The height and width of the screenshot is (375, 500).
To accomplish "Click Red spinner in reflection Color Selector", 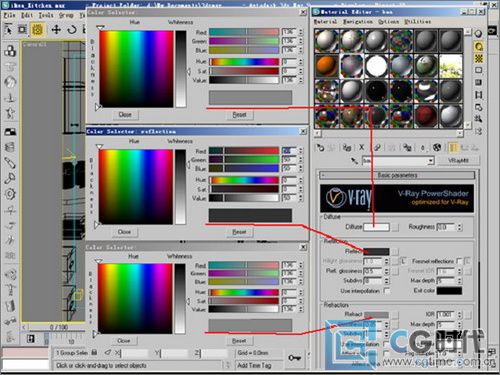I will (x=301, y=151).
